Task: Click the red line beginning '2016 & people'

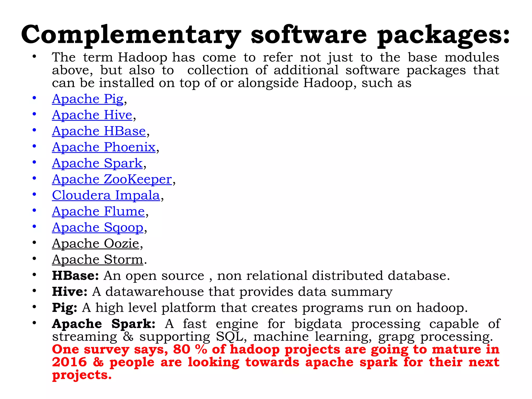Action: [276, 362]
